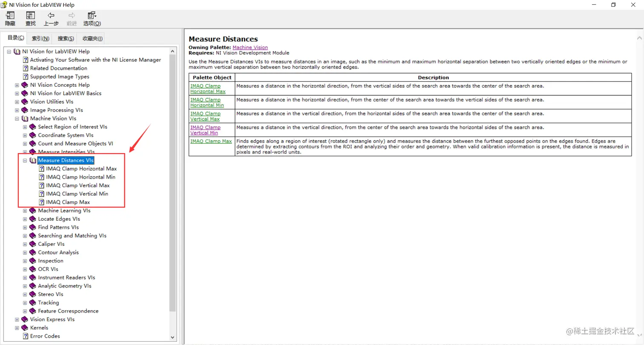The width and height of the screenshot is (644, 345).
Task: Expand the NI Vision for LabVIEW Basics node
Action: pos(17,94)
